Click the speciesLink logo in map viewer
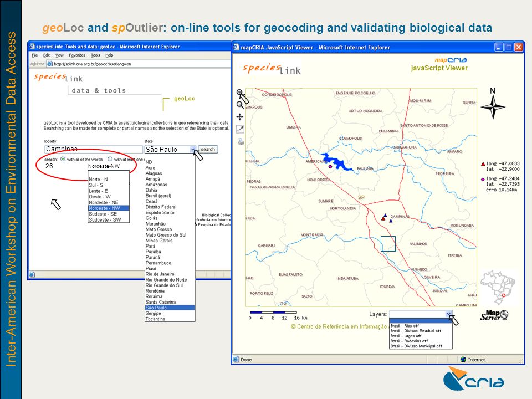 (x=272, y=69)
